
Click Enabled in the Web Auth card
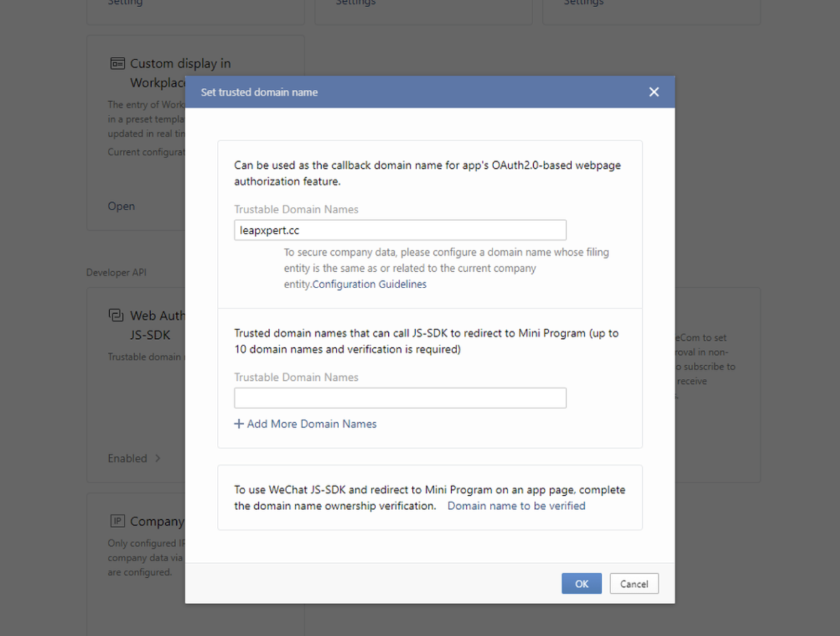click(x=127, y=458)
